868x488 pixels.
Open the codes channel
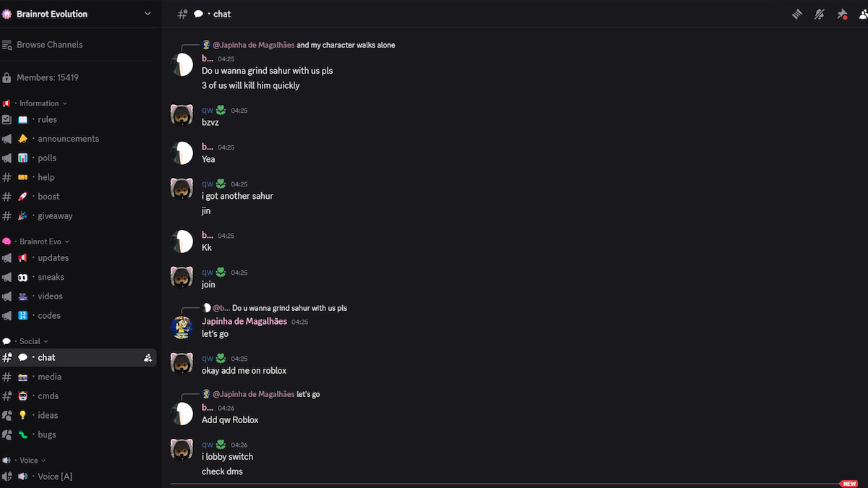point(47,315)
